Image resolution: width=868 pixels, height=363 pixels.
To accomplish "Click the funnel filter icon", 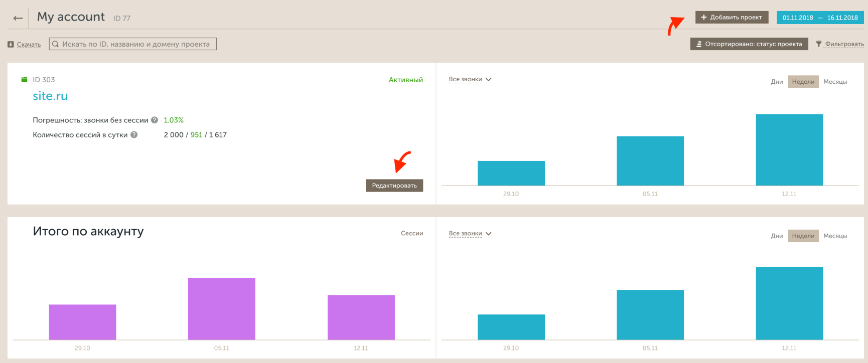I will pos(819,44).
